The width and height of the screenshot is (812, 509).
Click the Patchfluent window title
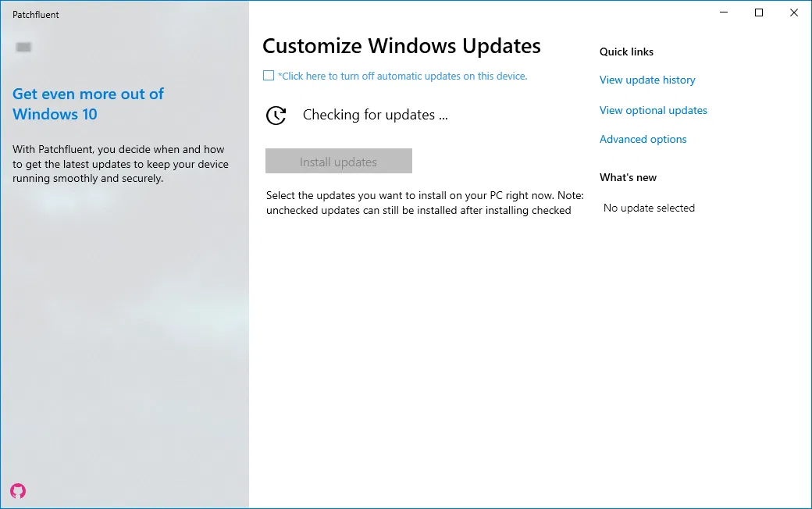click(x=36, y=15)
